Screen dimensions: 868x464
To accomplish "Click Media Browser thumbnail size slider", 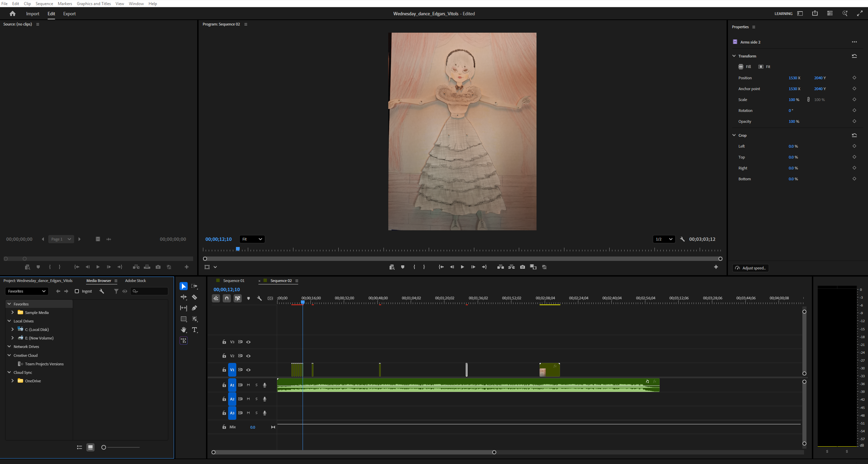I will (104, 447).
